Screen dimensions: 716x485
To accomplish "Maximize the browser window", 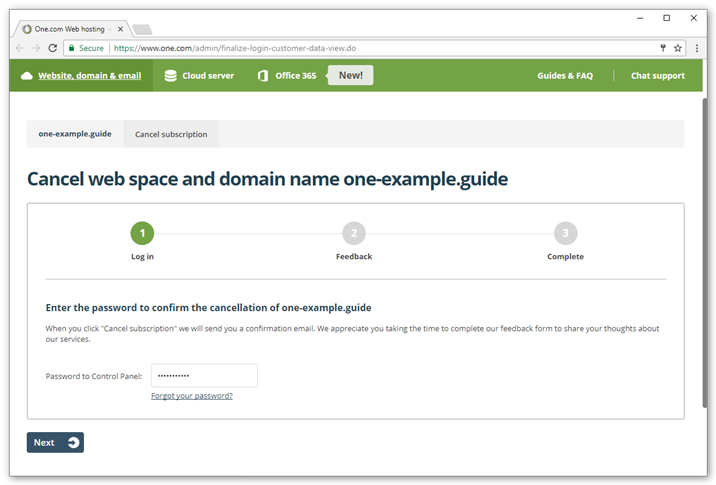I will [667, 18].
